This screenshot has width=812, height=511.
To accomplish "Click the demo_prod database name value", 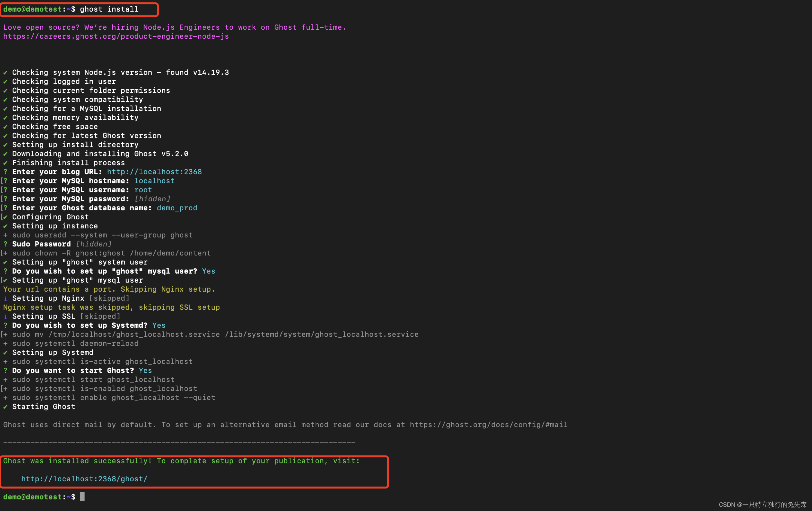I will click(177, 208).
